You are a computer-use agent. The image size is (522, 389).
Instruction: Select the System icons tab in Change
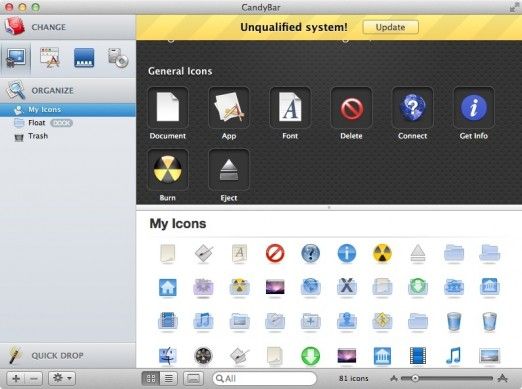(16, 58)
